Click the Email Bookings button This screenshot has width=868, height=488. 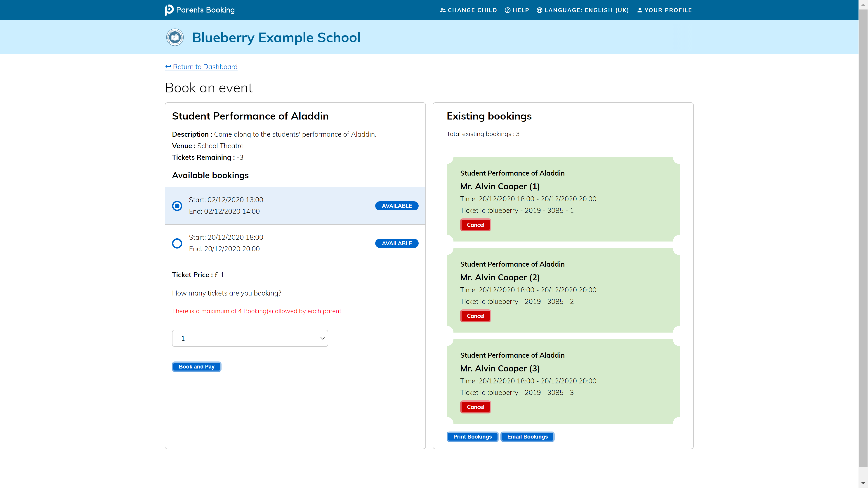click(x=527, y=436)
